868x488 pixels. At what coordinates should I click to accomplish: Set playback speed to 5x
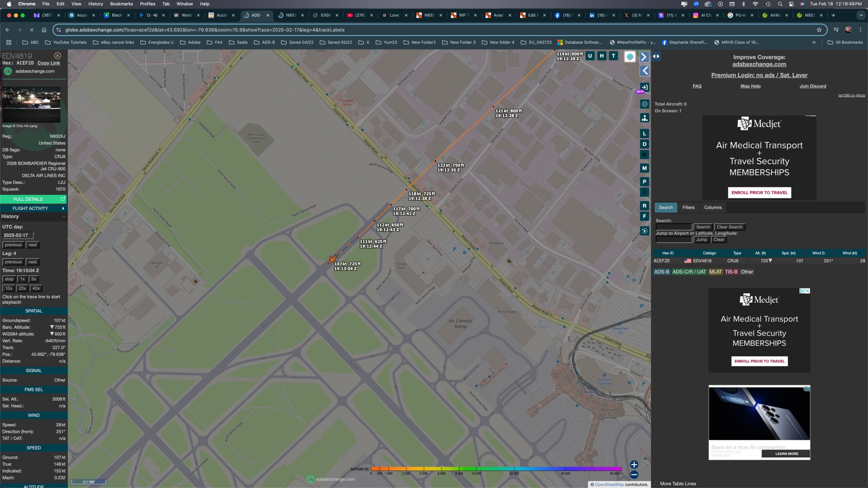click(x=34, y=279)
